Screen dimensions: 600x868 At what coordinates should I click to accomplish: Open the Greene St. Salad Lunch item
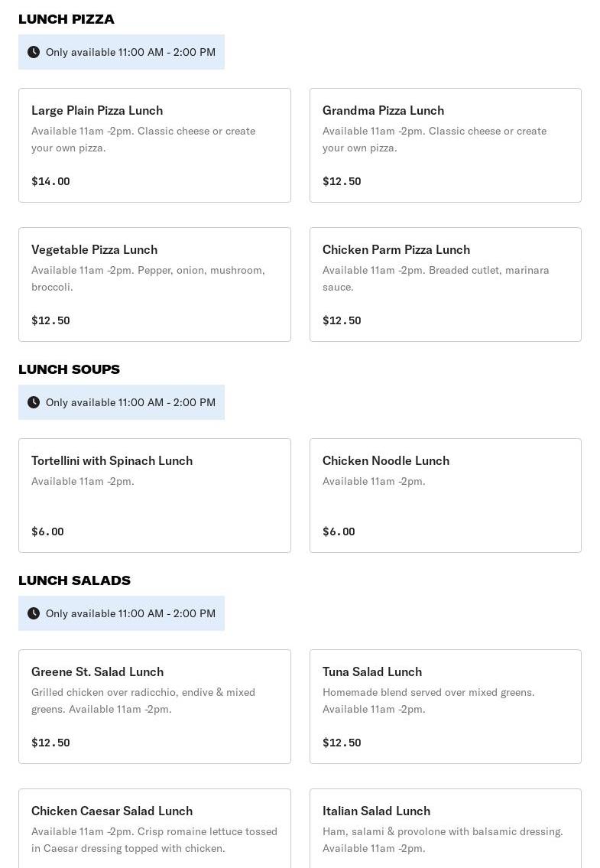154,707
